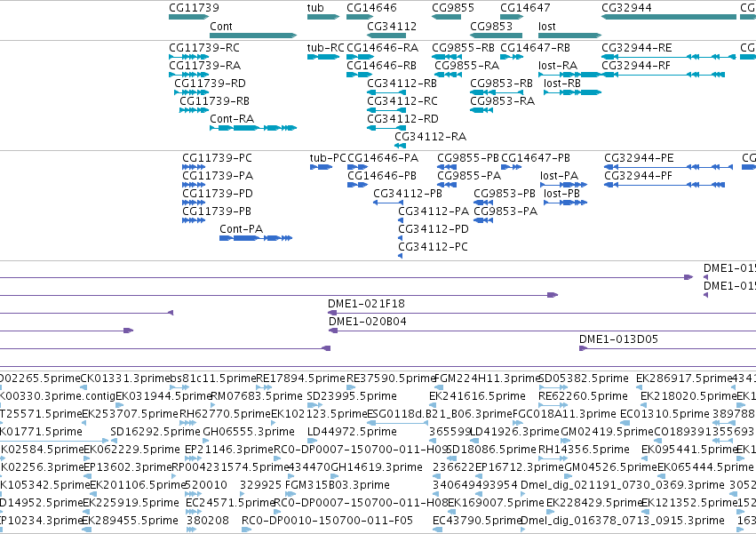This screenshot has height=534, width=756.
Task: Click EST RE17894.5prime
Action: coord(264,387)
